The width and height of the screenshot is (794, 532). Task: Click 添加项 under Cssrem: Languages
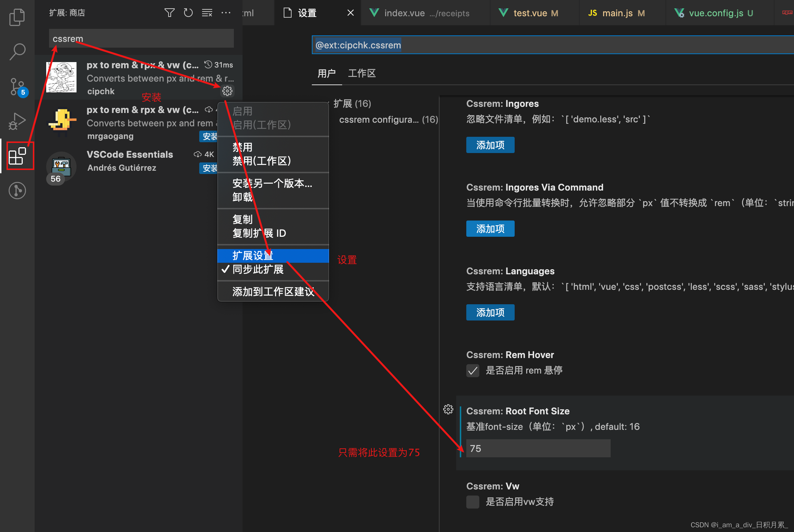pos(490,313)
